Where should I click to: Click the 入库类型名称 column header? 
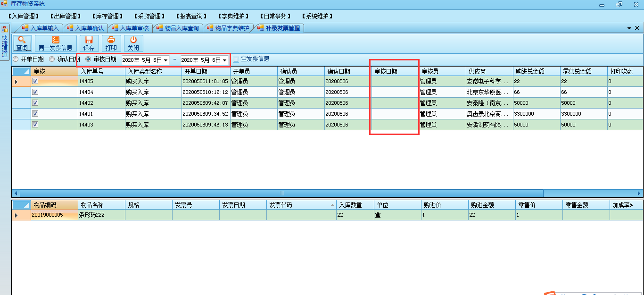coord(153,72)
